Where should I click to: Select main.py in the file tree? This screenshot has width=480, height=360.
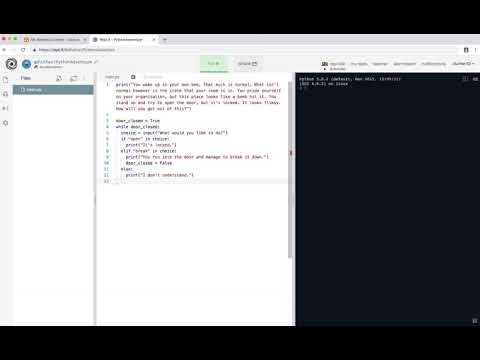(x=53, y=90)
